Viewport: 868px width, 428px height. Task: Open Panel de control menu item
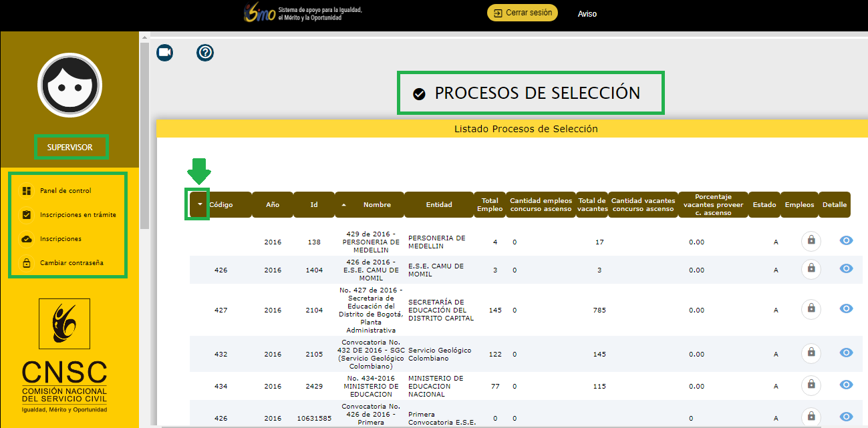pos(65,191)
